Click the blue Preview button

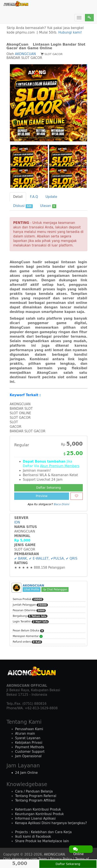tap(42, 496)
